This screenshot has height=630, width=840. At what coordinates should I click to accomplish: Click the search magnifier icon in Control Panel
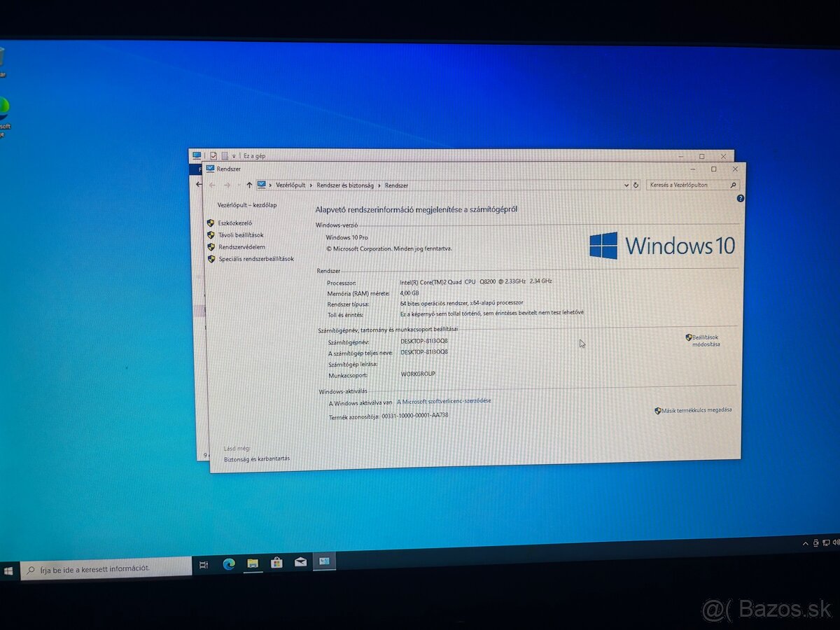pos(733,185)
